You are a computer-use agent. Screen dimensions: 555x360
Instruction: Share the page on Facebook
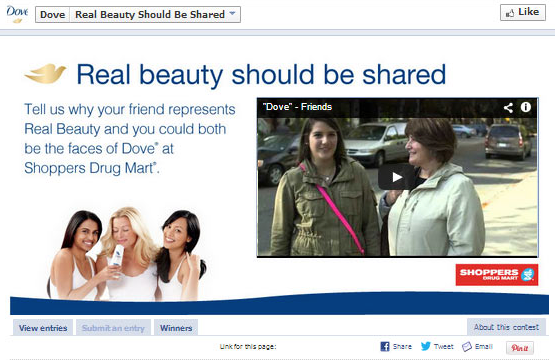pyautogui.click(x=396, y=346)
